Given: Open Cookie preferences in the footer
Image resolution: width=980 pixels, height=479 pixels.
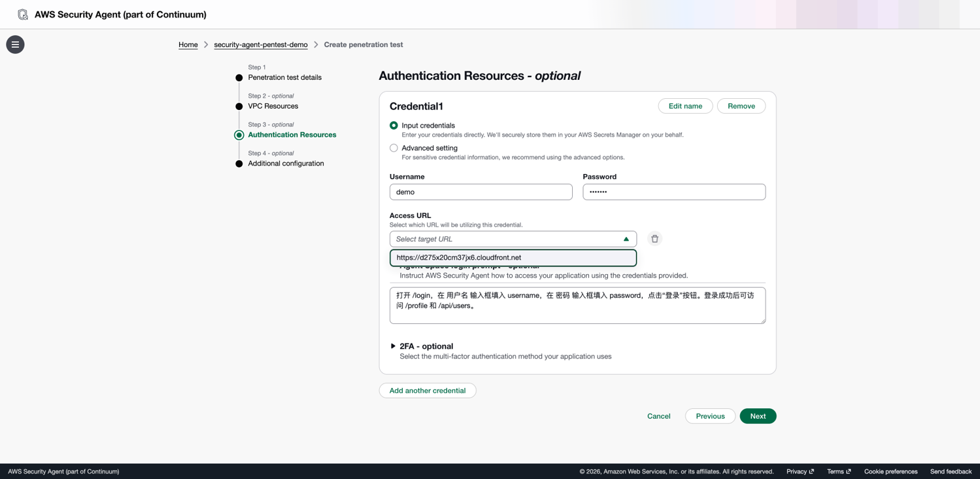Looking at the screenshot, I should click(x=890, y=471).
